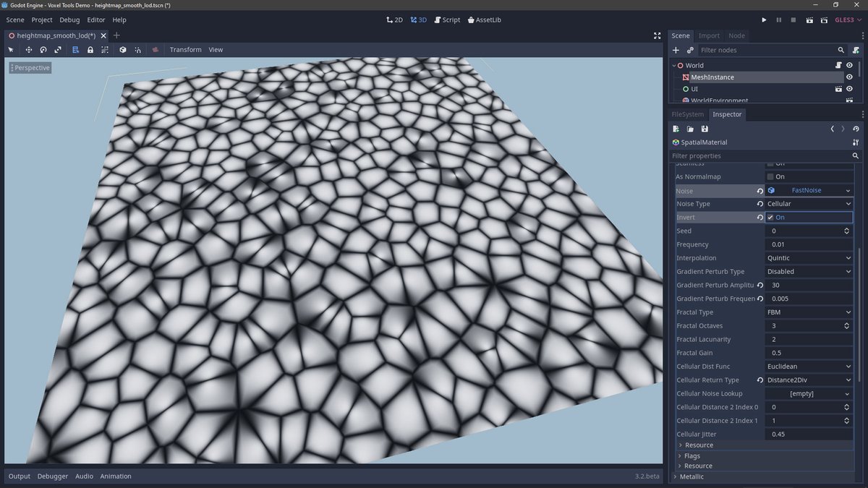
Task: Open the Debugger bottom panel
Action: (x=53, y=476)
